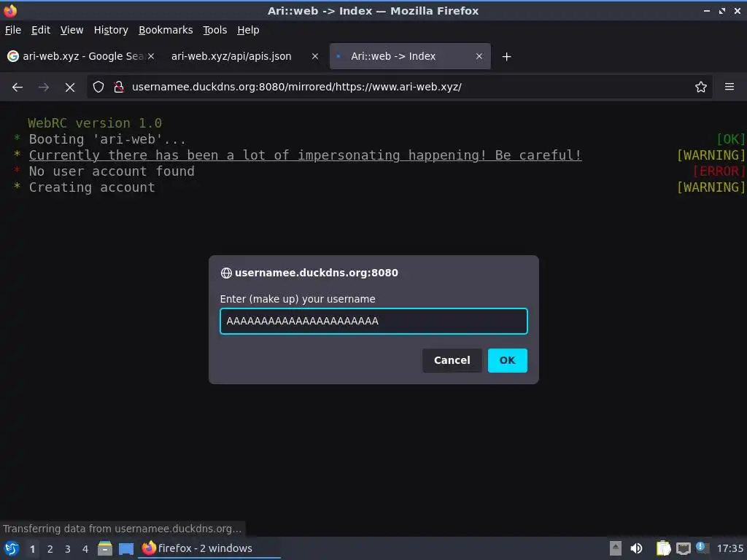Click the dialog host usernamee.duckdns.org:8080
The image size is (747, 560).
click(x=317, y=273)
